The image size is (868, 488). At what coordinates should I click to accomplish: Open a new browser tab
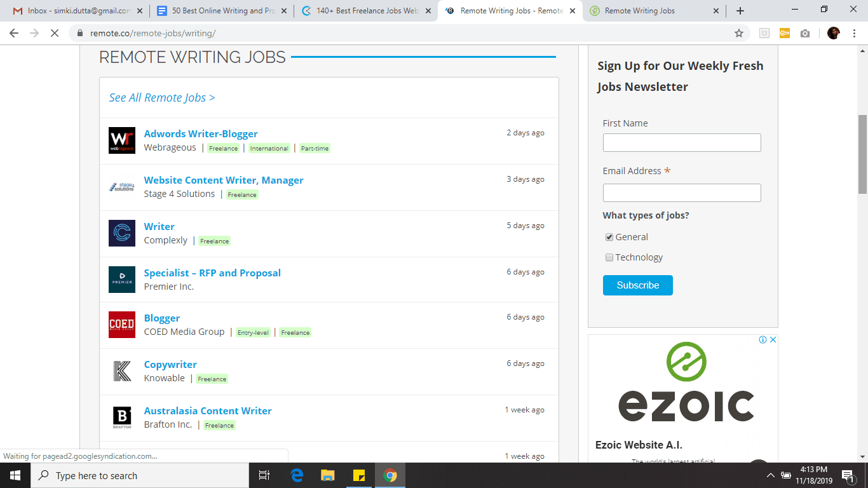pos(740,11)
